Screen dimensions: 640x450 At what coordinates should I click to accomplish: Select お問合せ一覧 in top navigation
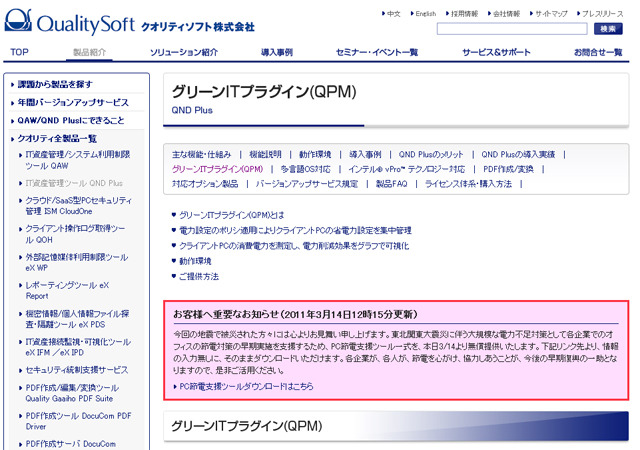tap(598, 51)
